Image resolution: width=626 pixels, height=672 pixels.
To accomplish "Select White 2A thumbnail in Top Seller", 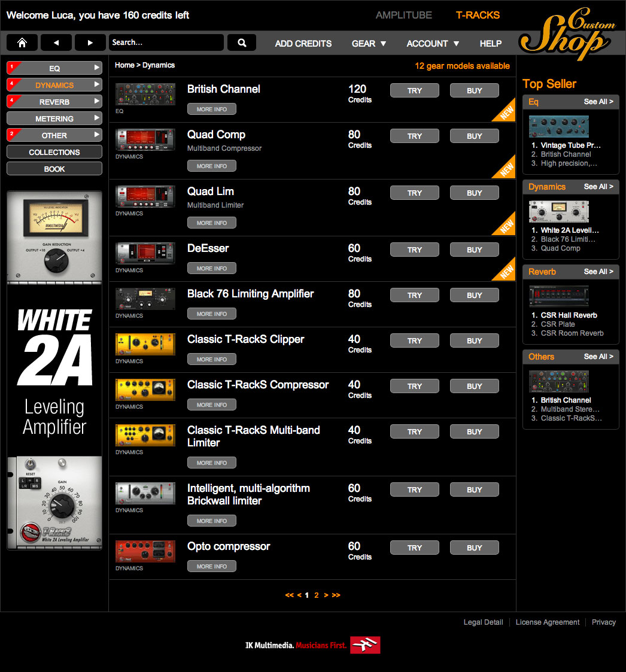I will [x=558, y=211].
